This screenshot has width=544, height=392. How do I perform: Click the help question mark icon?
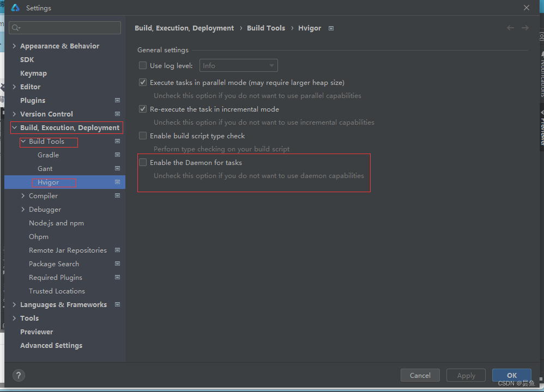click(x=18, y=375)
